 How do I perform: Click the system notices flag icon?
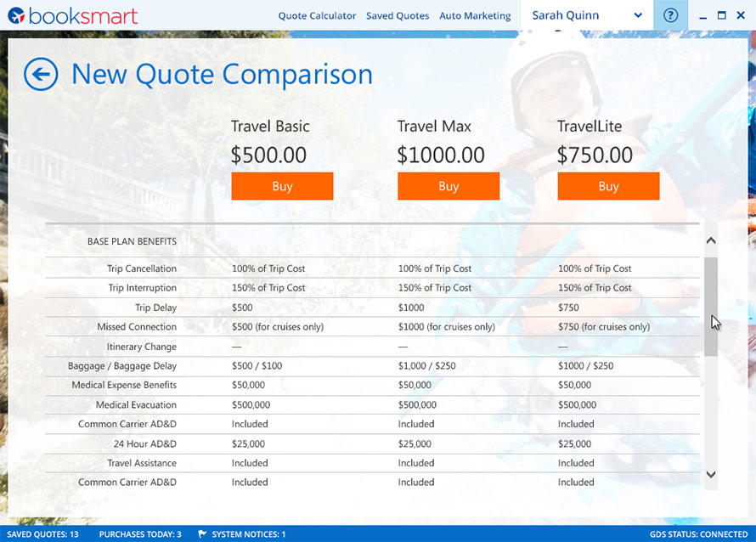(x=202, y=534)
